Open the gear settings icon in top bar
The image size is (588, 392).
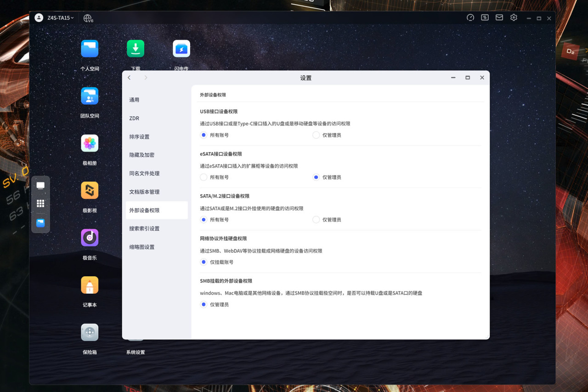[x=514, y=17]
